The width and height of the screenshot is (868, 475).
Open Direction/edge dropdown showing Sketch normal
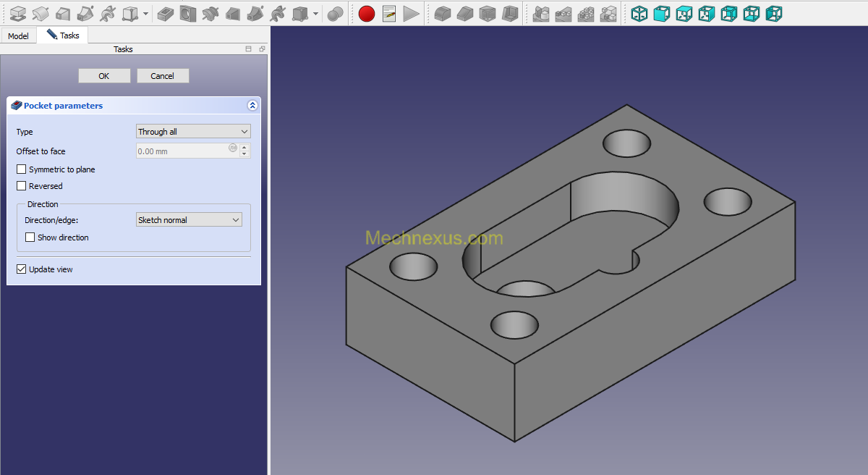click(x=189, y=220)
